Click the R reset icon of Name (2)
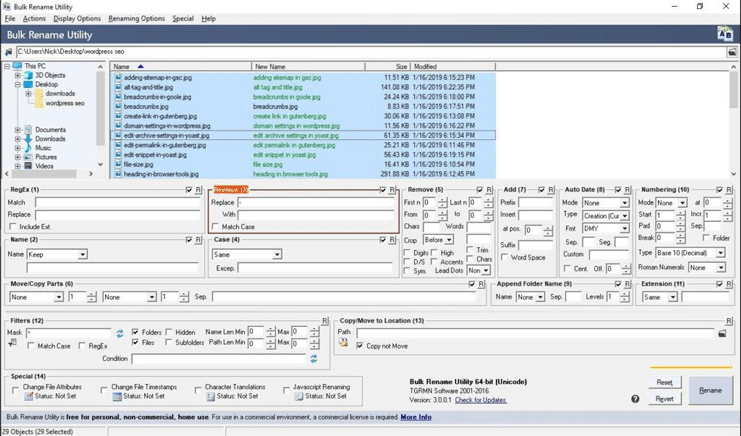The height and width of the screenshot is (436, 741). (198, 240)
